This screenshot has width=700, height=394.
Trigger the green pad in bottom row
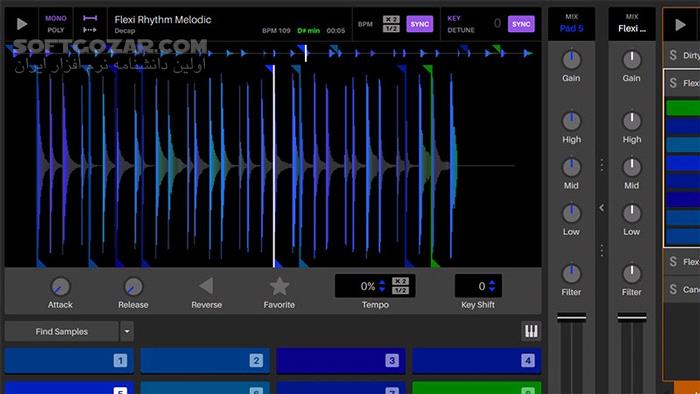pos(476,388)
